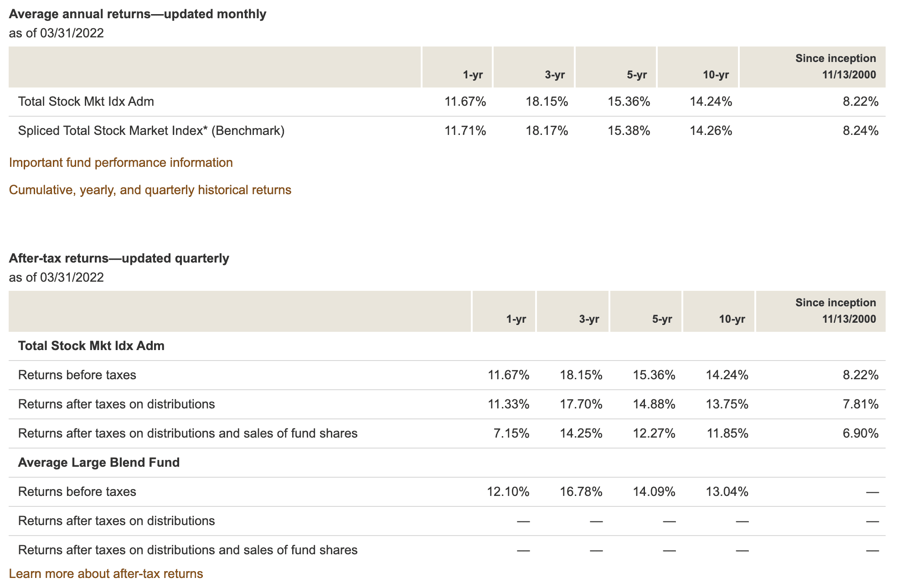Open the Important fund performance information link
918x588 pixels.
pos(121,162)
